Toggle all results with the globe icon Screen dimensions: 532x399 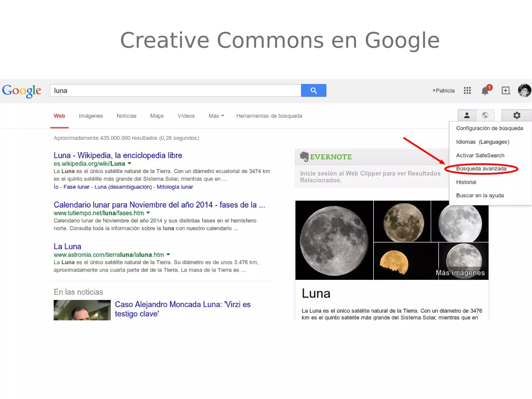(485, 115)
